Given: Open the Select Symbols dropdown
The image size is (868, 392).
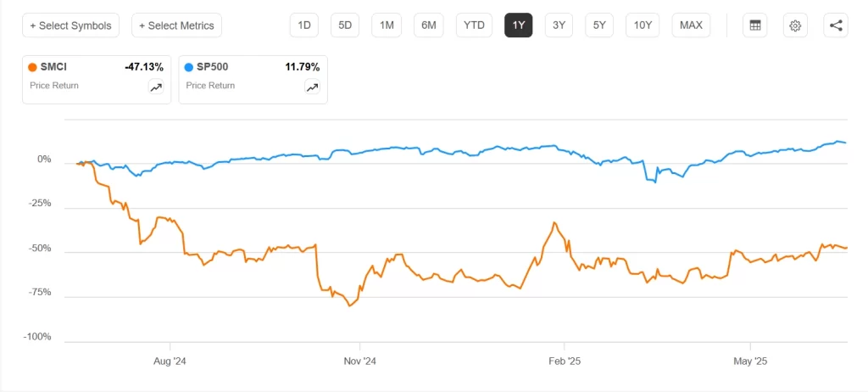Looking at the screenshot, I should pyautogui.click(x=71, y=25).
